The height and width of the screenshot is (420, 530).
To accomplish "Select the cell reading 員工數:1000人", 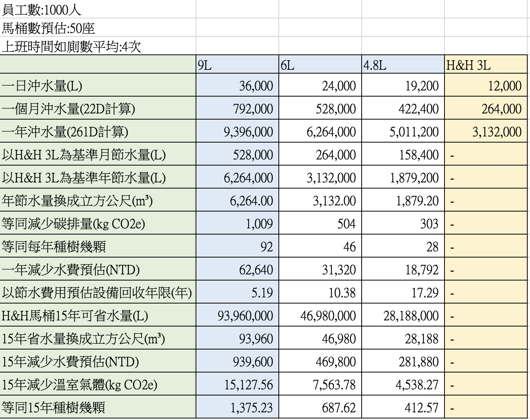I will [98, 9].
